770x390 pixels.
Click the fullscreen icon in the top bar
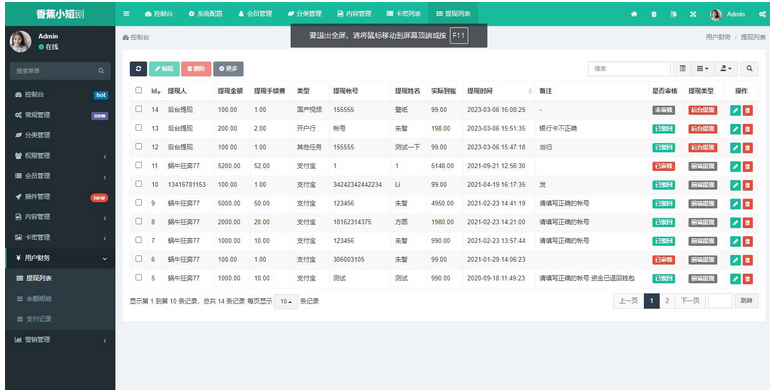point(693,14)
